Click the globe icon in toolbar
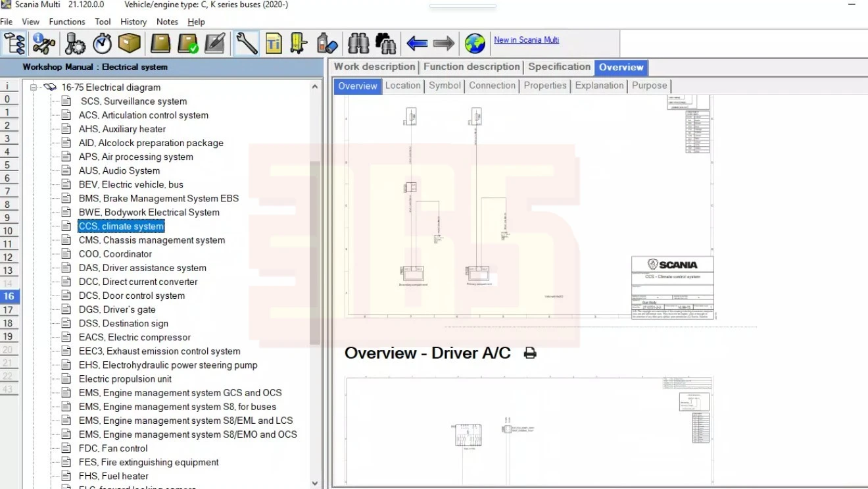Image resolution: width=868 pixels, height=489 pixels. click(474, 44)
